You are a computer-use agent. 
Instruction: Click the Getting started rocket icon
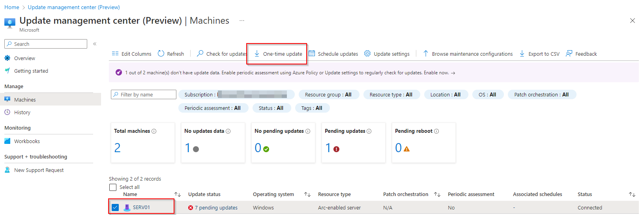pos(7,71)
